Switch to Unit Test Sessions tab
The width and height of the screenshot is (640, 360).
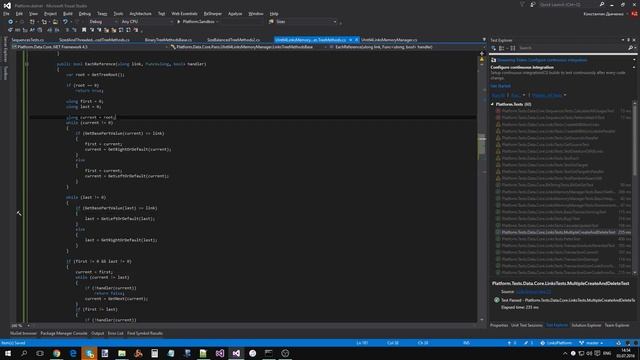coord(527,325)
